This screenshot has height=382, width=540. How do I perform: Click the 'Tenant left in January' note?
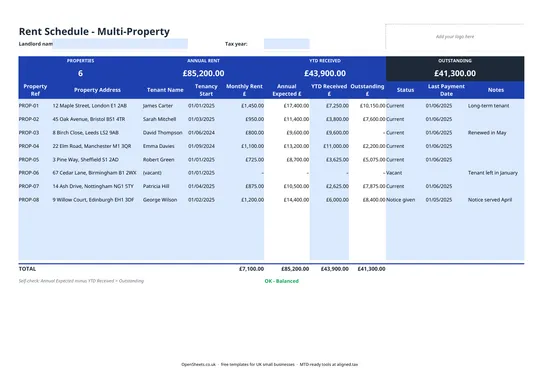click(x=492, y=173)
